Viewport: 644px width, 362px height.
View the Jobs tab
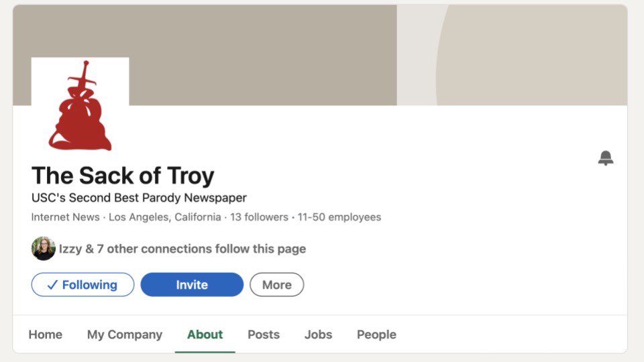(x=318, y=335)
